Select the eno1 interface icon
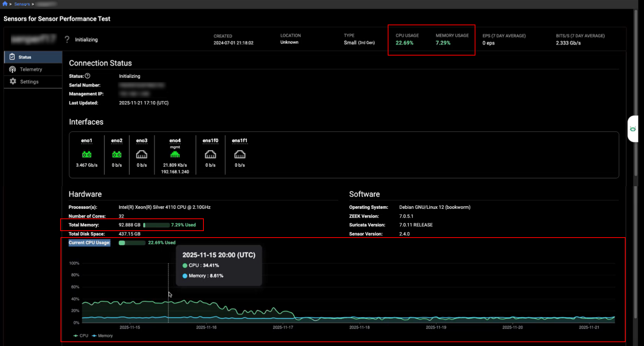This screenshot has width=644, height=346. [87, 154]
